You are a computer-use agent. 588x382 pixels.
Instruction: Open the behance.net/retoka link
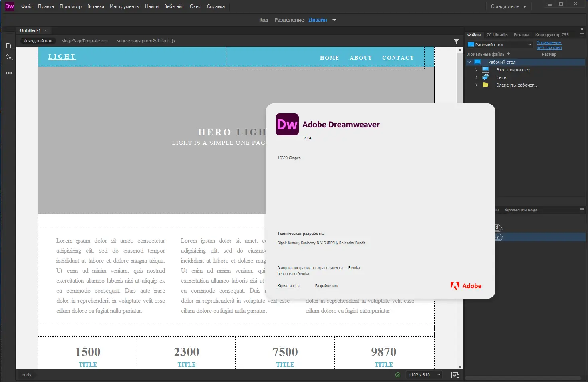293,274
